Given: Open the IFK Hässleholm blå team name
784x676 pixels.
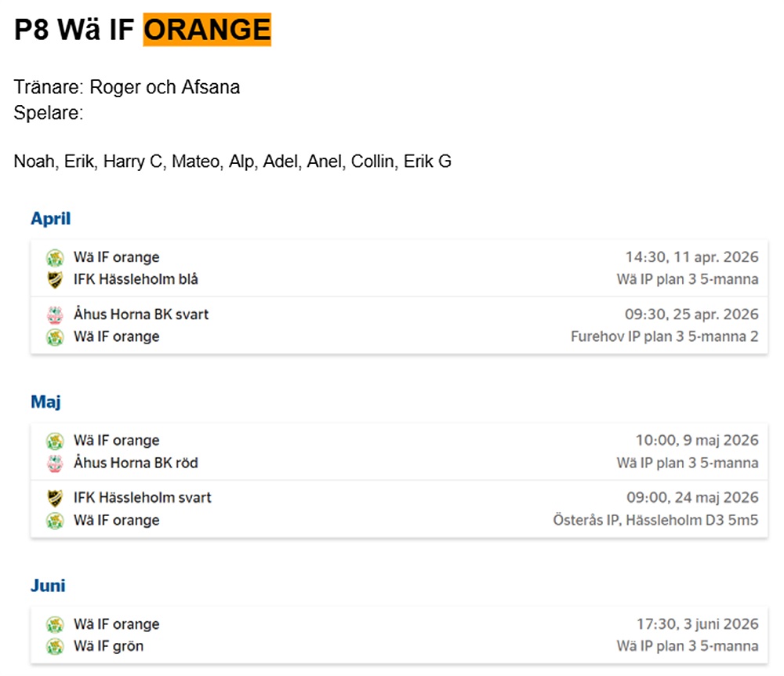Looking at the screenshot, I should [136, 280].
